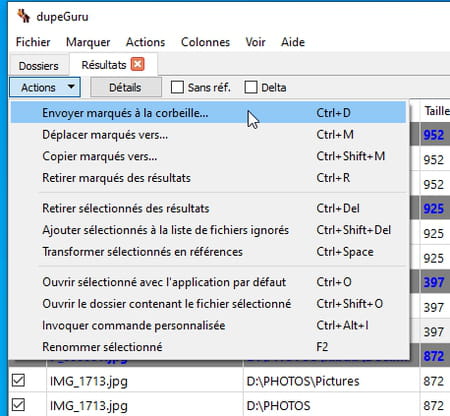The height and width of the screenshot is (416, 450).
Task: Open the Aide menu
Action: click(x=293, y=42)
